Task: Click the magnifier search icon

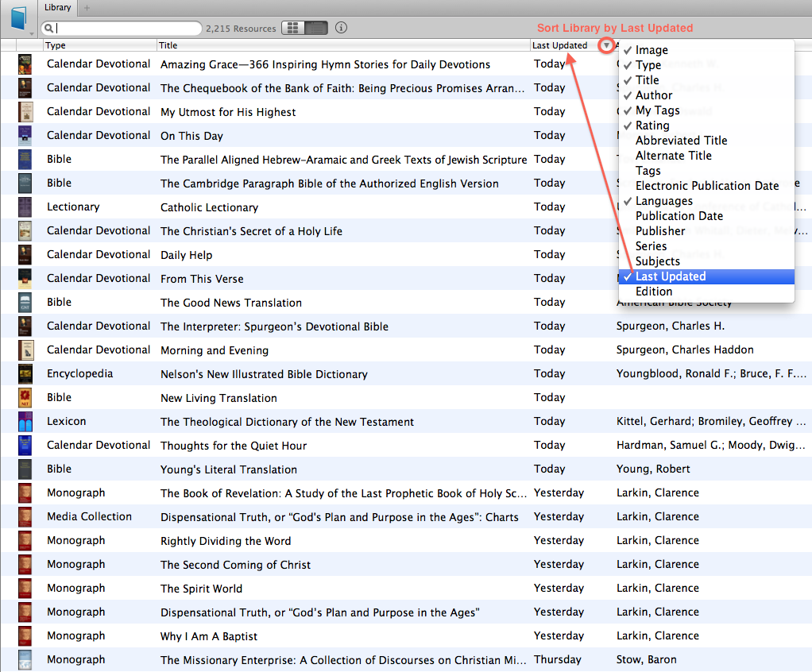Action: click(x=48, y=29)
